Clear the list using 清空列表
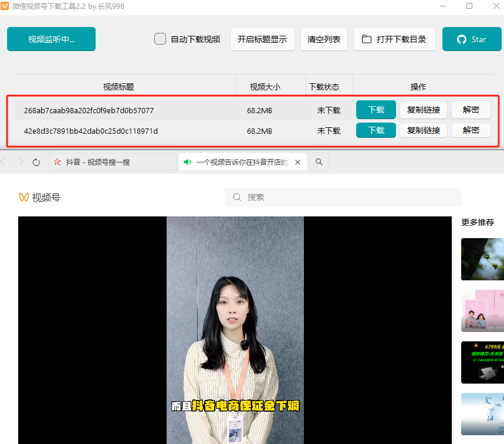The height and width of the screenshot is (444, 504). (x=324, y=39)
